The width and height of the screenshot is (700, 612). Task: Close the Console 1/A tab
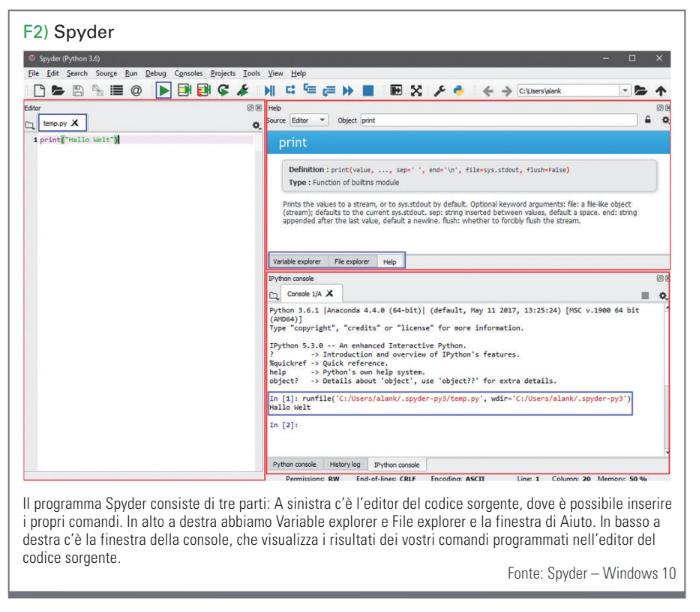point(329,293)
